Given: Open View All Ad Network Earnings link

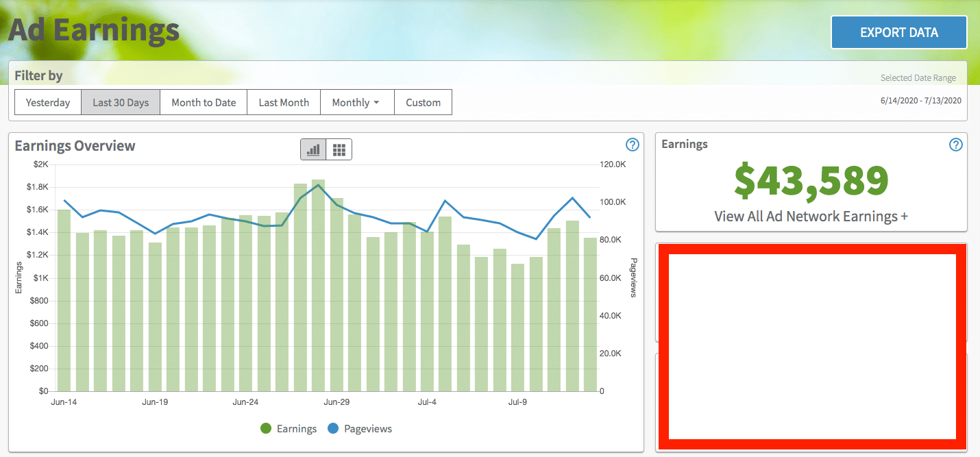Looking at the screenshot, I should [x=811, y=217].
